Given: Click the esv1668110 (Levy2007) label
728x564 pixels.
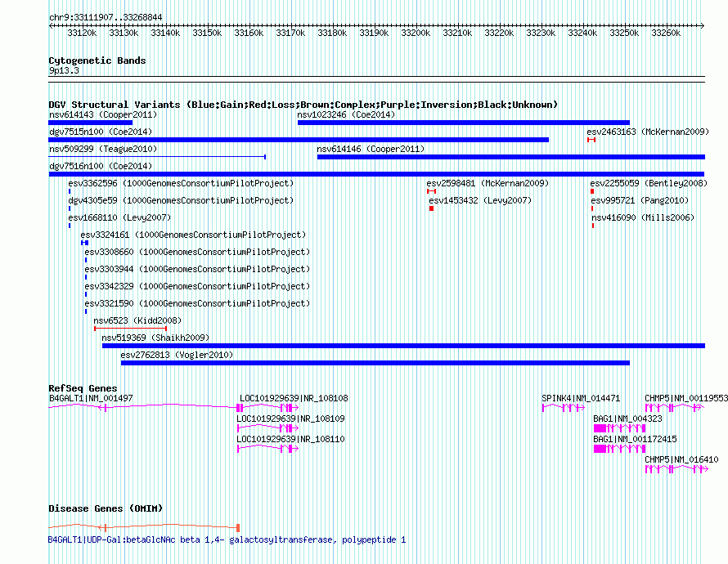Looking at the screenshot, I should [x=119, y=217].
